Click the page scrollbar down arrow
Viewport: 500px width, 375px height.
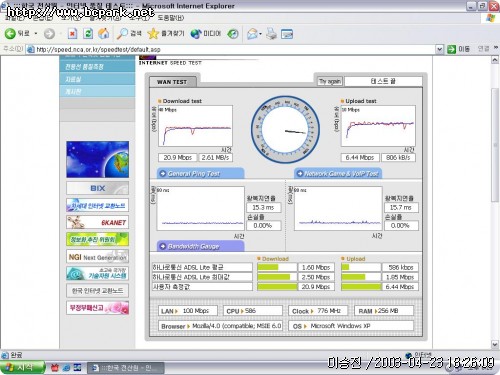click(x=495, y=344)
